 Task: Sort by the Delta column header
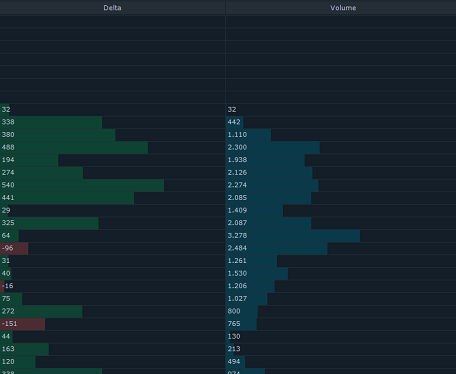112,8
